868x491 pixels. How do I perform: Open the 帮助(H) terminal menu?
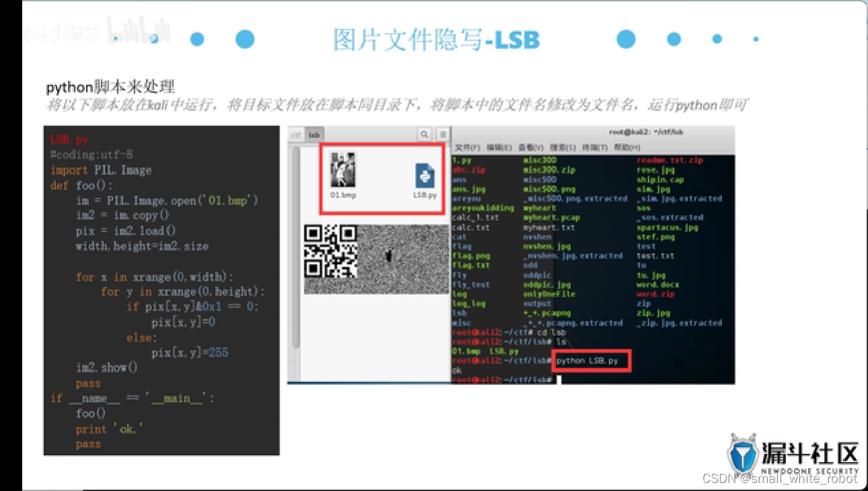(627, 147)
